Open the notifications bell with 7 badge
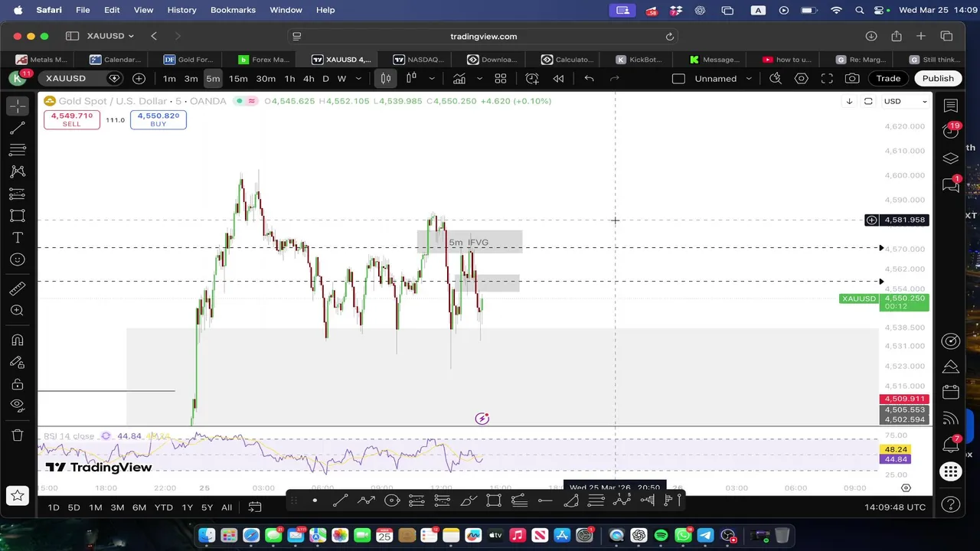 coord(951,444)
